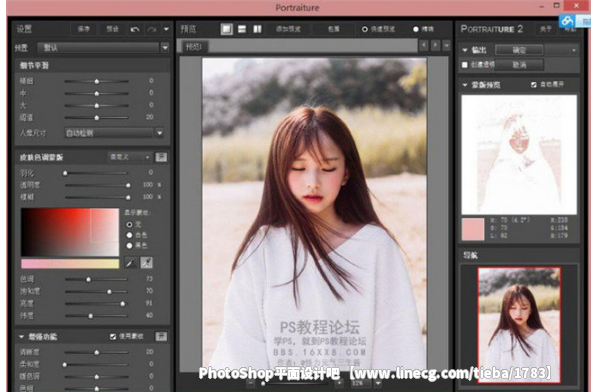
Task: Click the 包围 bracketing button
Action: coord(334,29)
